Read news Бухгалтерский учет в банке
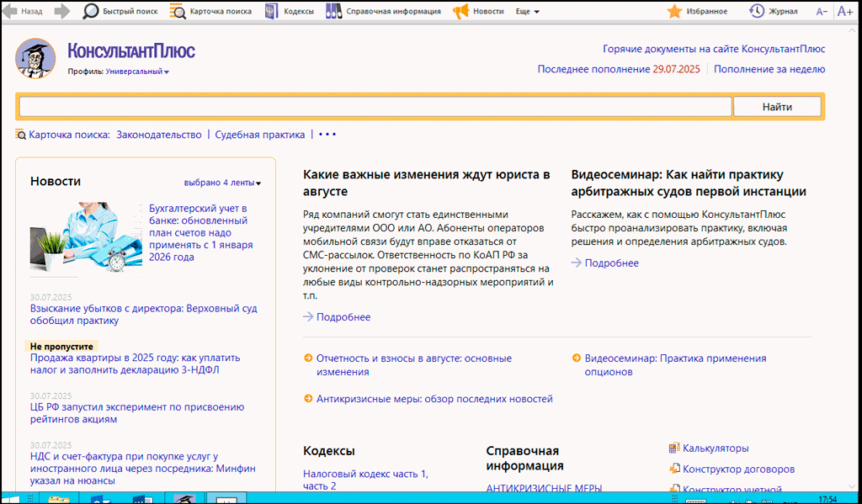The width and height of the screenshot is (862, 504). pos(201,233)
